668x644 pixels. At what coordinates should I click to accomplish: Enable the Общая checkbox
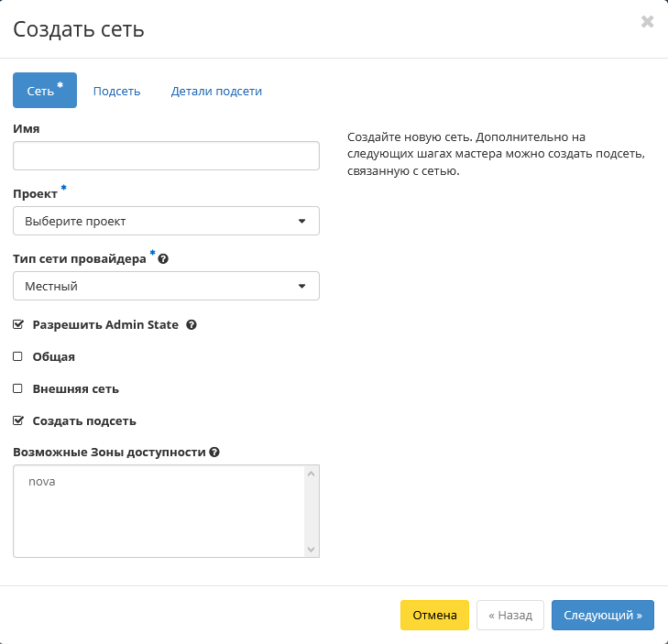(x=18, y=356)
